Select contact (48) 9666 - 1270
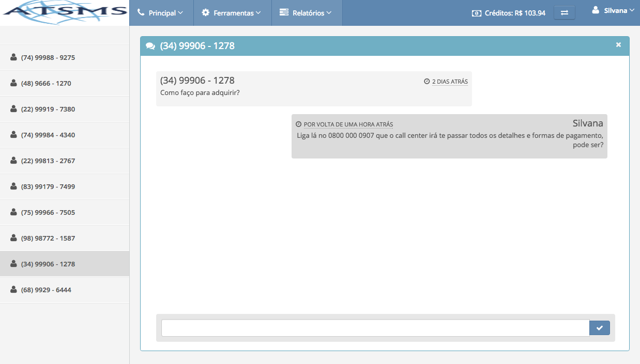 [46, 83]
